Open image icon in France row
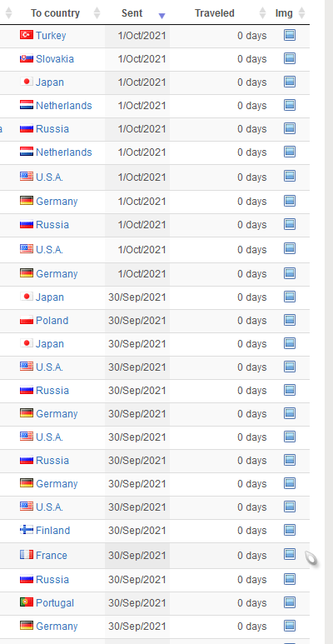Screen dimensions: 333x644 click(x=290, y=555)
